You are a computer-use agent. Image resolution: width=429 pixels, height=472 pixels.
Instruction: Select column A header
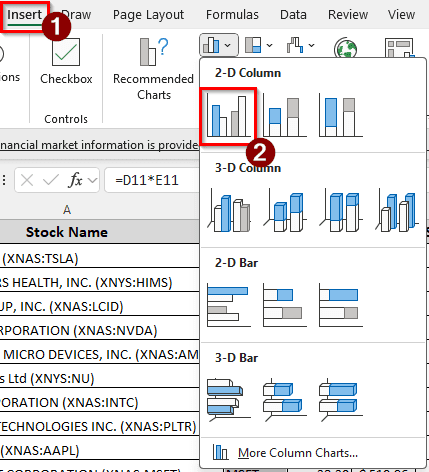(x=67, y=210)
